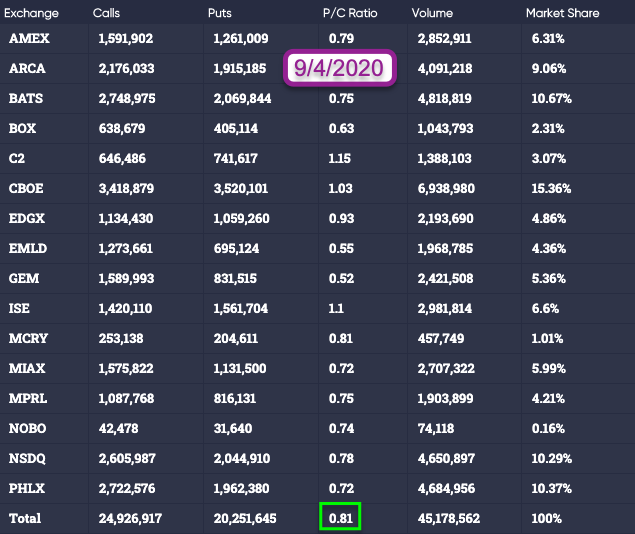Viewport: 635px width, 534px height.
Task: Select the BATS volume 4,818,819 cell
Action: [448, 99]
